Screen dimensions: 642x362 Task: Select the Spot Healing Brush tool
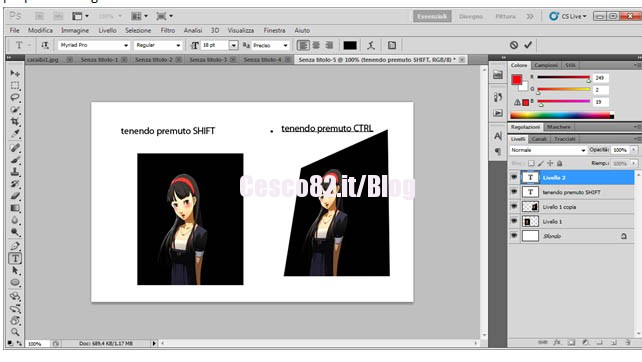click(x=15, y=148)
